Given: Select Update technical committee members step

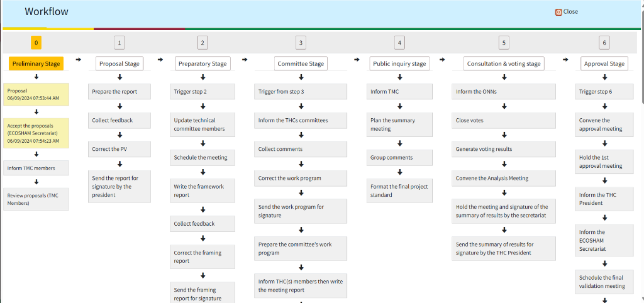Looking at the screenshot, I should pyautogui.click(x=203, y=124).
